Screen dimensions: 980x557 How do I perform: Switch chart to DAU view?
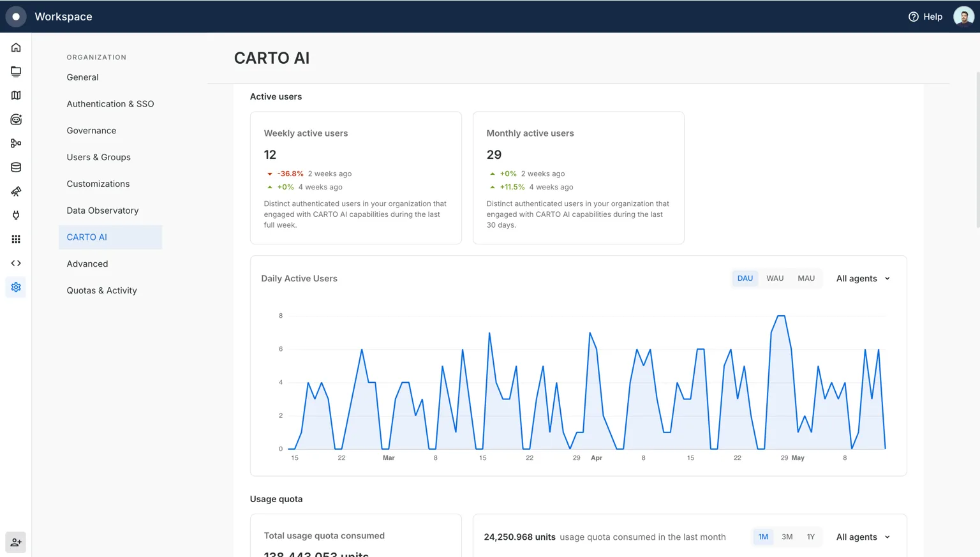pos(745,278)
